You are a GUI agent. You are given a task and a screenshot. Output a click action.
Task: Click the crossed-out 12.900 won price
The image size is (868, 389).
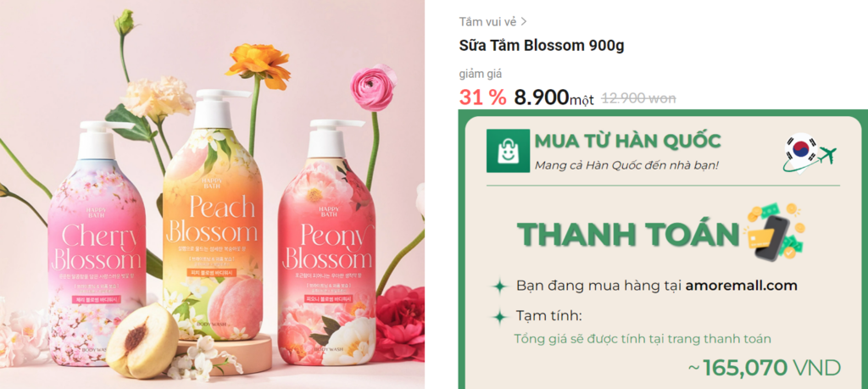638,98
